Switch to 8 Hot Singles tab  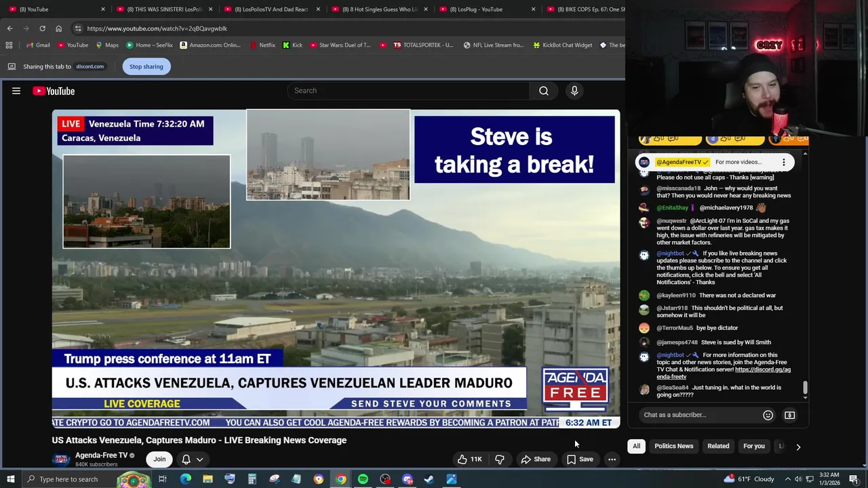tap(380, 9)
